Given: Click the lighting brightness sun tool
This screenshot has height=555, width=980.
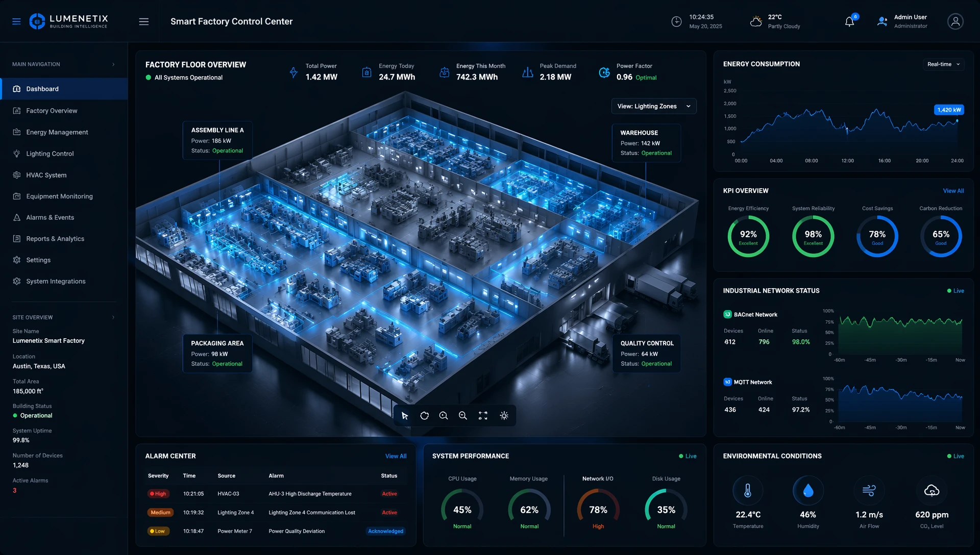Looking at the screenshot, I should pyautogui.click(x=504, y=416).
